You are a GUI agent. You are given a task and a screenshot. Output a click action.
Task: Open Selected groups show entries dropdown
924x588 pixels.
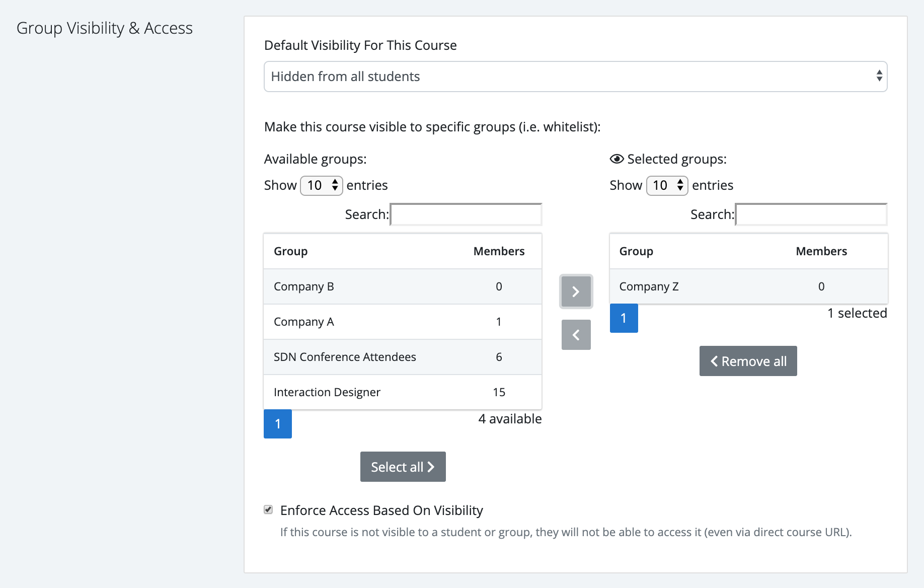point(667,186)
